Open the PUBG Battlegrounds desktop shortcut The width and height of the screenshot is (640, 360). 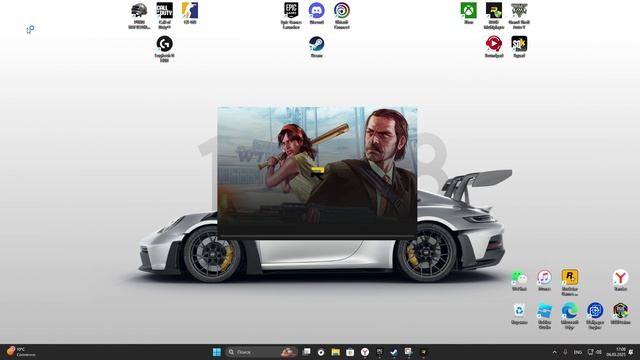pos(139,16)
